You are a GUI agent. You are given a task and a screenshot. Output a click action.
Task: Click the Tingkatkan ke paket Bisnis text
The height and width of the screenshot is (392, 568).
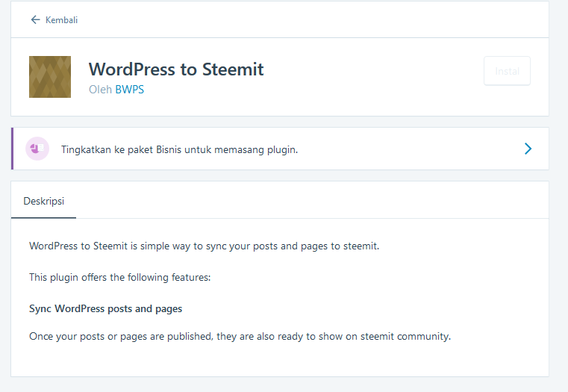(179, 149)
